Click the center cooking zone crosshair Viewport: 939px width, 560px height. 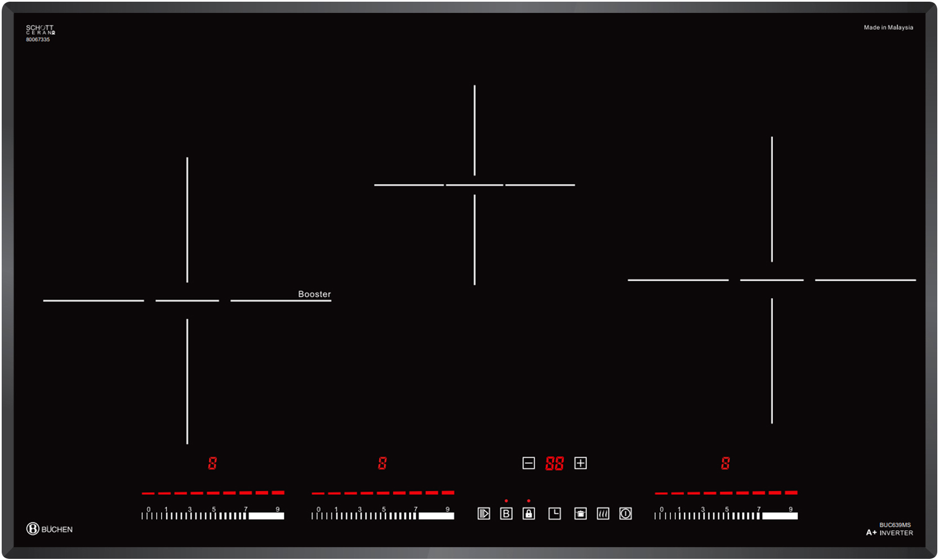coord(474,185)
